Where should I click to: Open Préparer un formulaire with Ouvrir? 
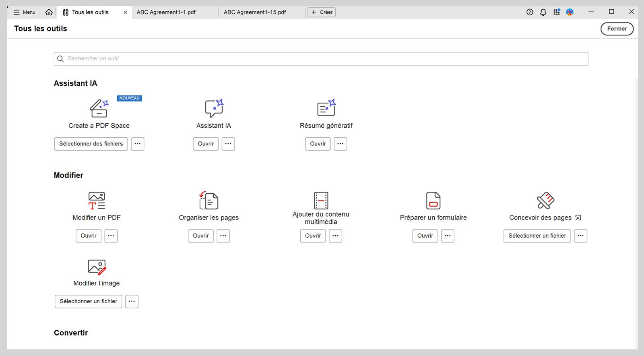click(x=425, y=236)
